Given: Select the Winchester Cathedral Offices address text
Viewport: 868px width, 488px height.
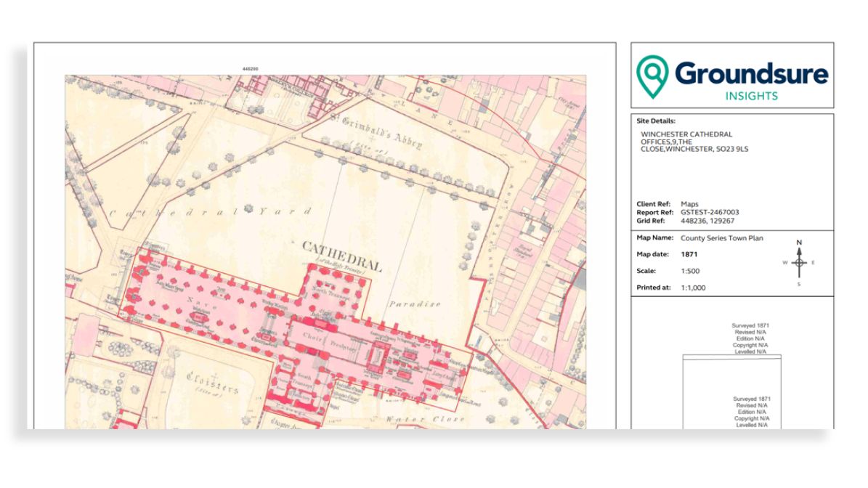Looking at the screenshot, I should (x=694, y=142).
